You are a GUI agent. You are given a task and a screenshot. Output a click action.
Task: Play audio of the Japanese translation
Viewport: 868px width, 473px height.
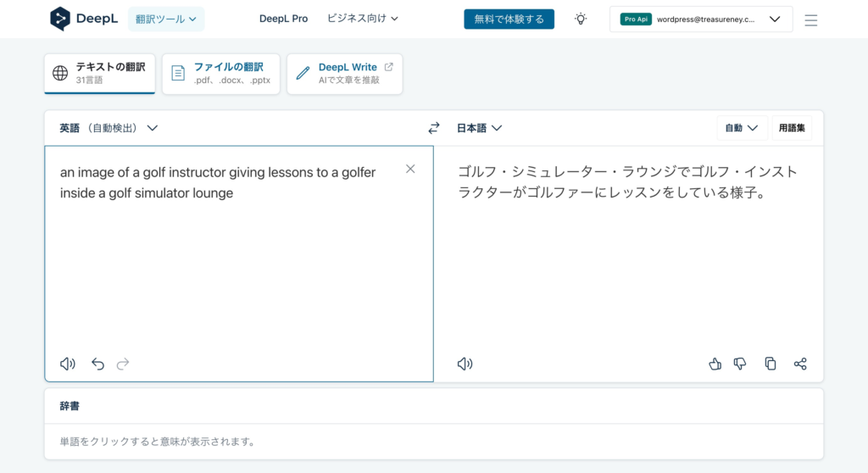pos(465,364)
